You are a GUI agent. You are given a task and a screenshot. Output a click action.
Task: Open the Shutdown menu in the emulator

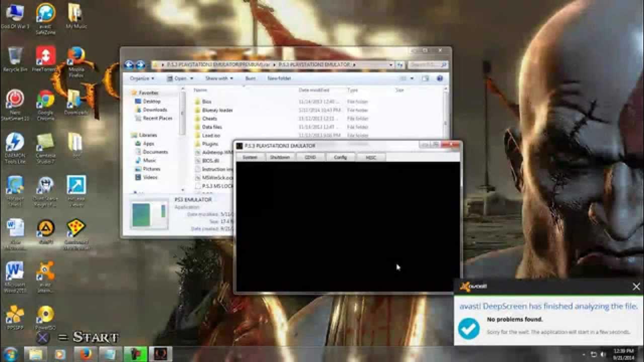(280, 157)
